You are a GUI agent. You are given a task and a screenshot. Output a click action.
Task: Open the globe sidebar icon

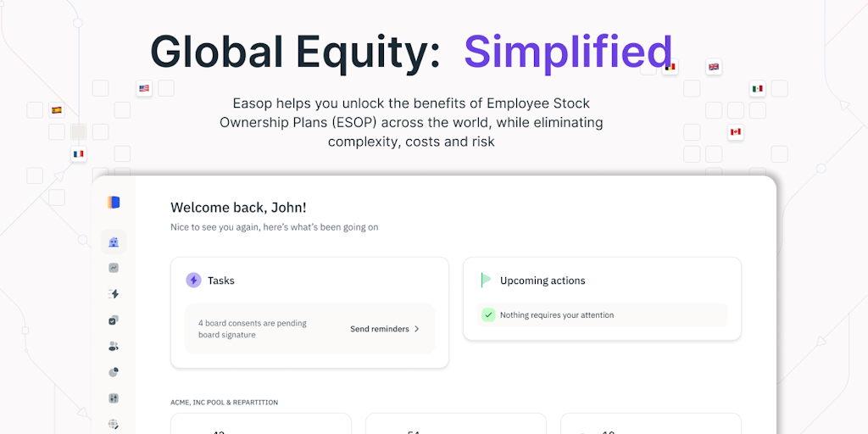(114, 424)
